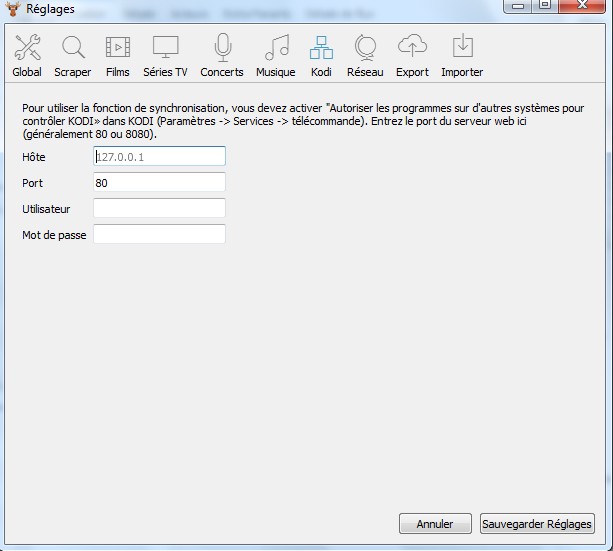613x551 pixels.
Task: Select the Séries TV monitor icon
Action: coord(165,47)
